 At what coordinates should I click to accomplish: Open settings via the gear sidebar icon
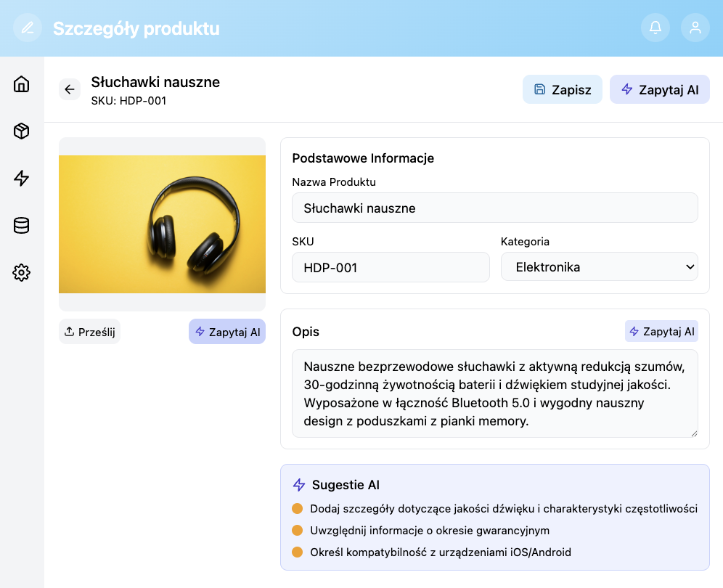coord(22,273)
